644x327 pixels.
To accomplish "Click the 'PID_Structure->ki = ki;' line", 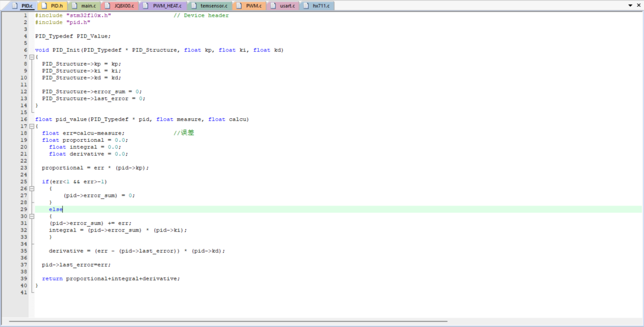I will pyautogui.click(x=82, y=71).
